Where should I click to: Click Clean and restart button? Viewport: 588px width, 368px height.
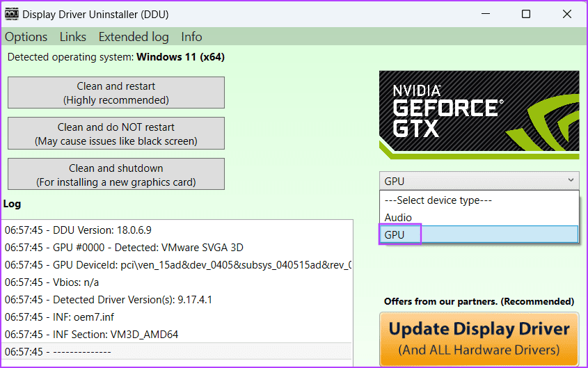[116, 93]
